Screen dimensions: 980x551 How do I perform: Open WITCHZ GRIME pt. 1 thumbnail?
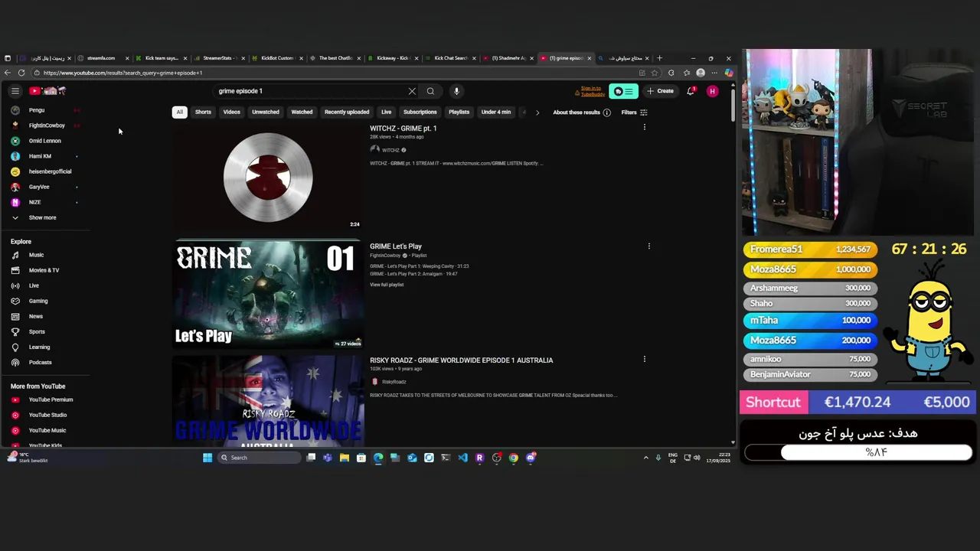[x=267, y=177]
